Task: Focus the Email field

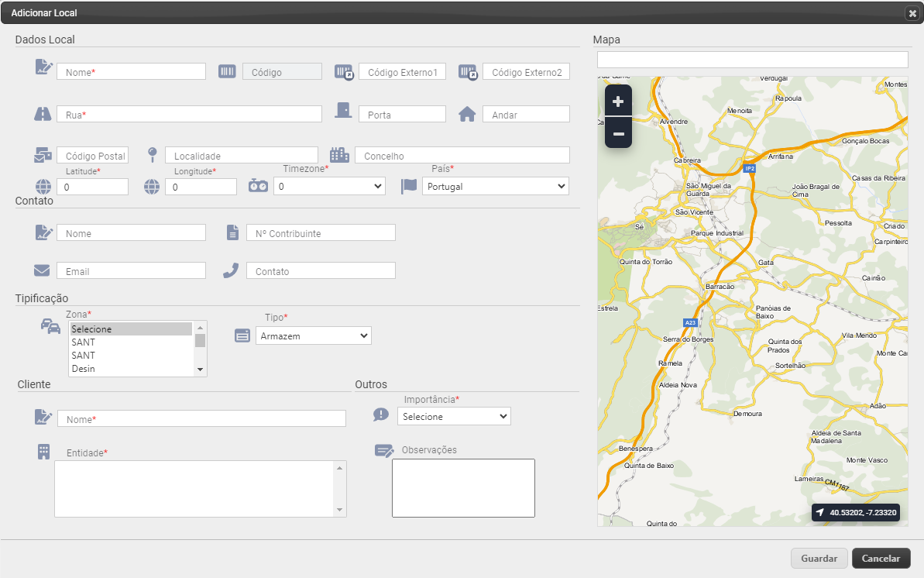Action: pos(132,270)
